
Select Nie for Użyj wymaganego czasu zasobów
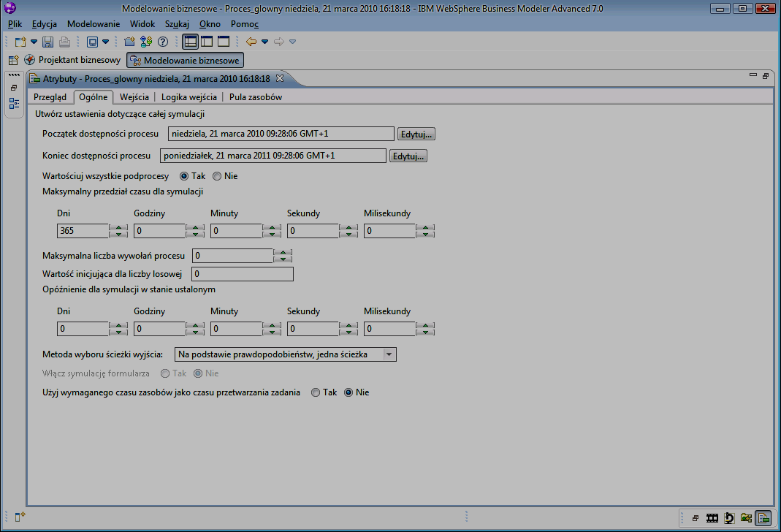348,392
